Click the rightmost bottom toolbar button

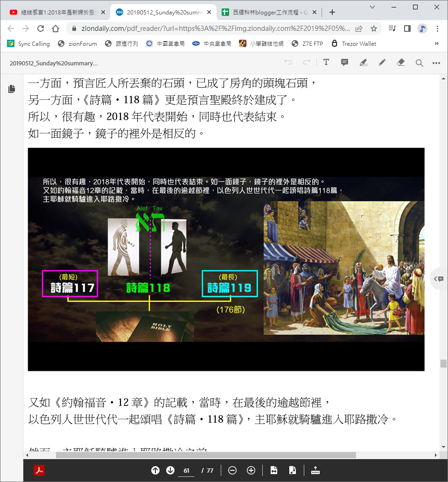click(x=315, y=470)
